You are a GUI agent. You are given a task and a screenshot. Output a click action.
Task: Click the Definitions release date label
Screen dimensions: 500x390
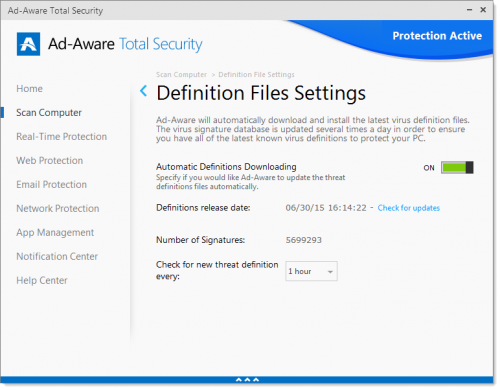203,208
